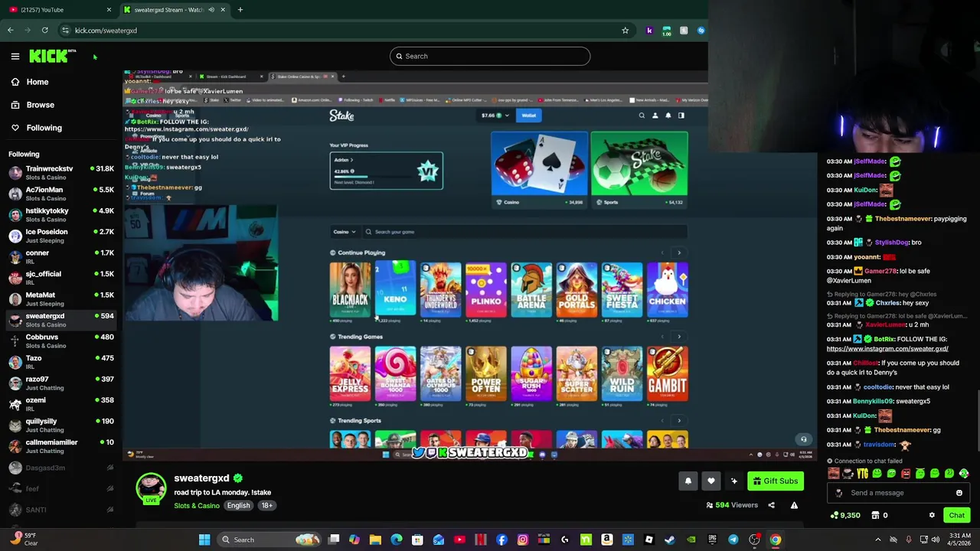Click the green Chat send button
This screenshot has height=551, width=980.
[956, 515]
